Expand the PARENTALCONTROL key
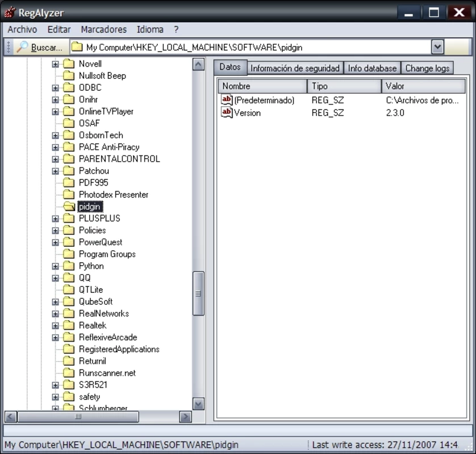This screenshot has height=454, width=476. [55, 159]
